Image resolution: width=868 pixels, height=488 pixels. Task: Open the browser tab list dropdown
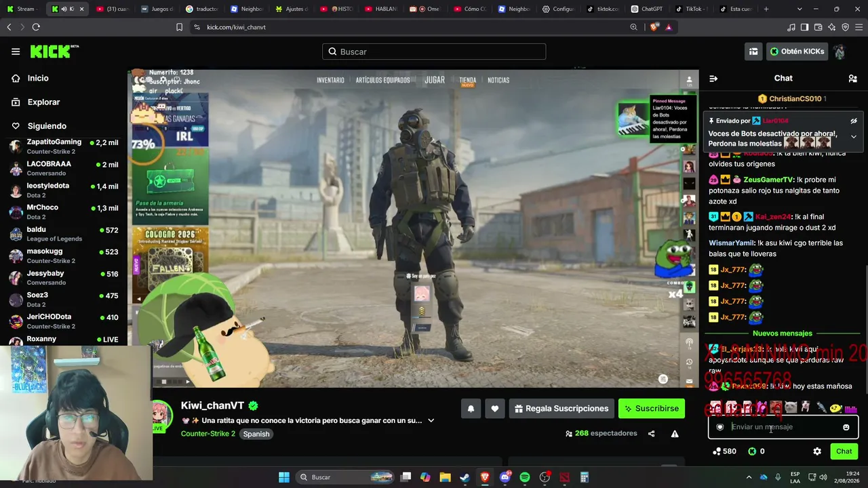[800, 9]
